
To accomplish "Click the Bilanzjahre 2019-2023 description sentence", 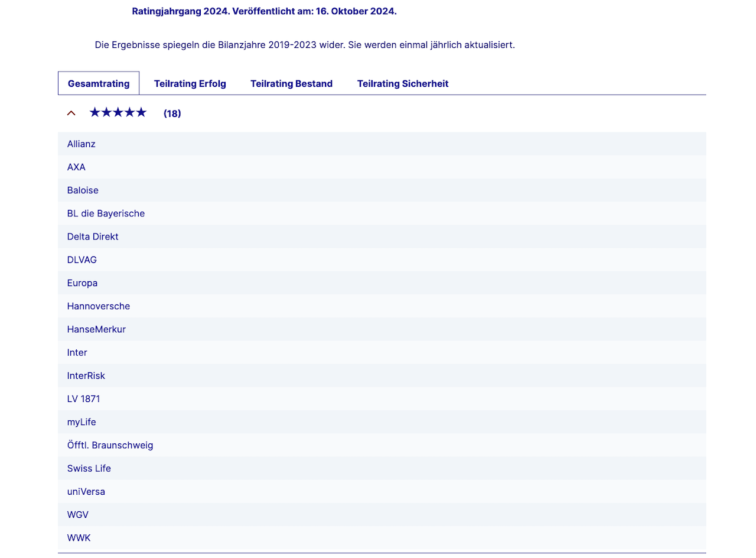I will [305, 45].
